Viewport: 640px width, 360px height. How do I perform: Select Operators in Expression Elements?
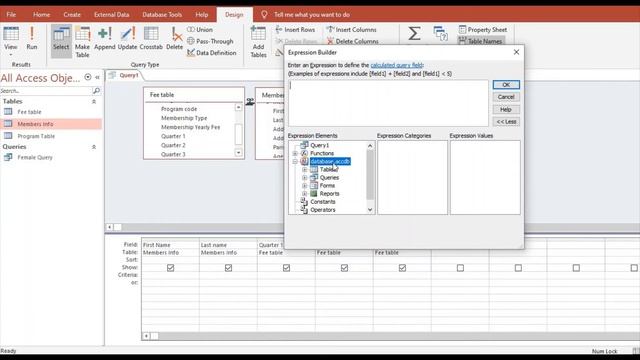(x=322, y=210)
